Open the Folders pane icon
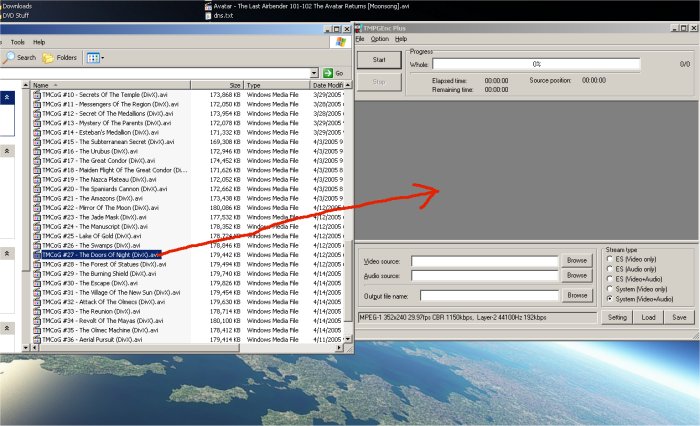The image size is (700, 426). click(48, 58)
